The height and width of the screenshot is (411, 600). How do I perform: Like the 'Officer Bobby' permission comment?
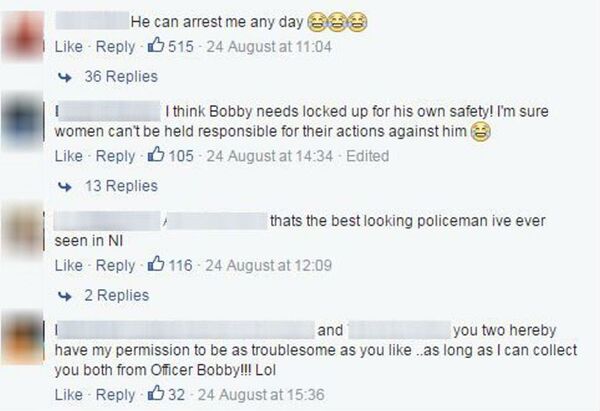[x=68, y=395]
